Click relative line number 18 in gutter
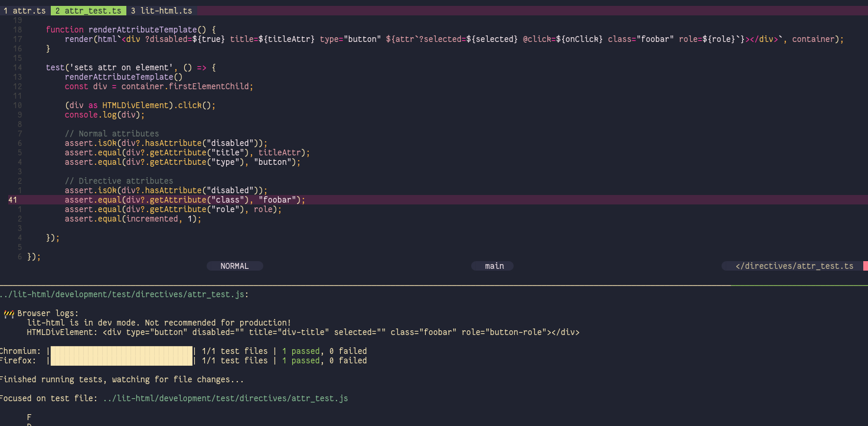 pos(17,30)
